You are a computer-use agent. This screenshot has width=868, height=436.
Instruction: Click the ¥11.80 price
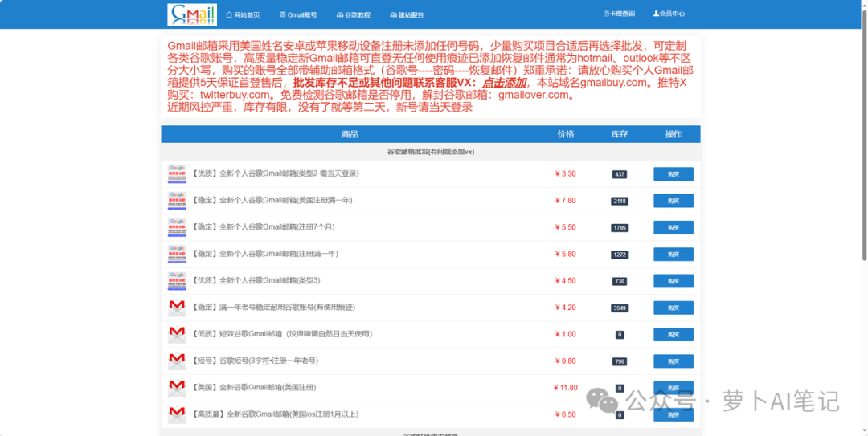coord(565,387)
